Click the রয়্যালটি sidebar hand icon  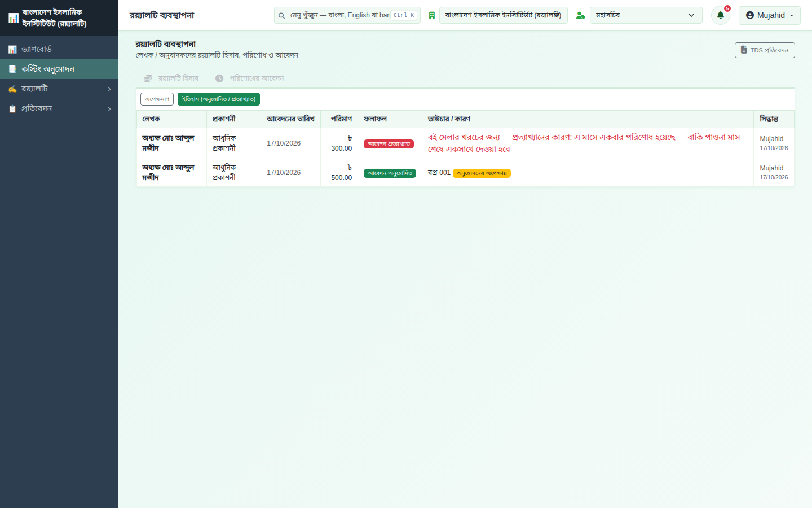(x=12, y=89)
